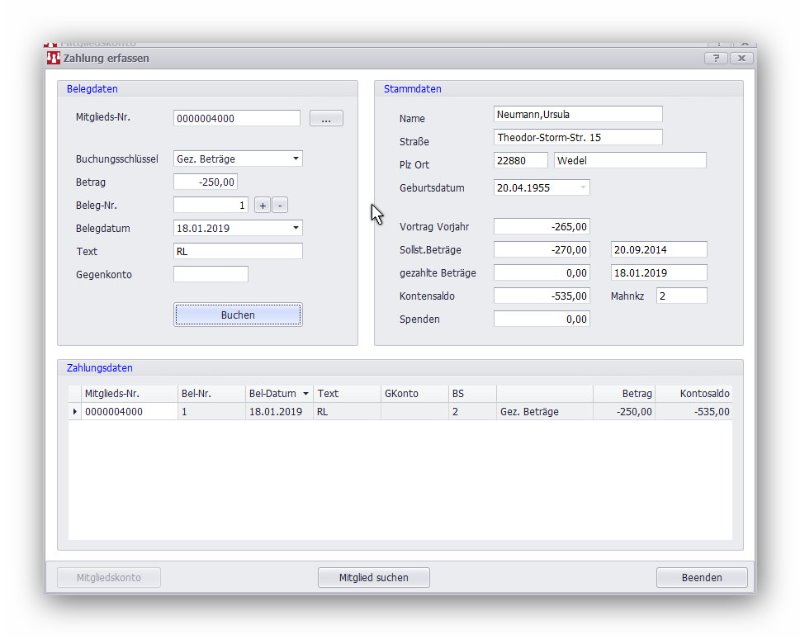800x638 pixels.
Task: Expand the Geburtsdatum date dropdown
Action: [x=583, y=187]
